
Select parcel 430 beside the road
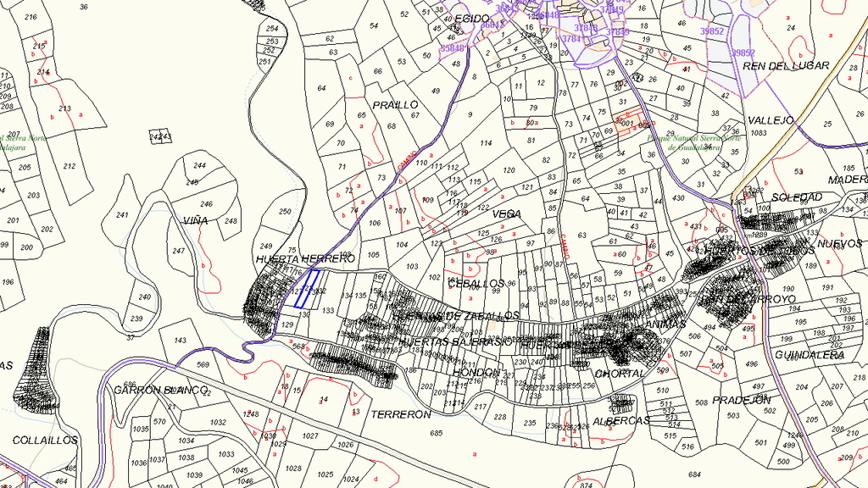pyautogui.click(x=678, y=198)
